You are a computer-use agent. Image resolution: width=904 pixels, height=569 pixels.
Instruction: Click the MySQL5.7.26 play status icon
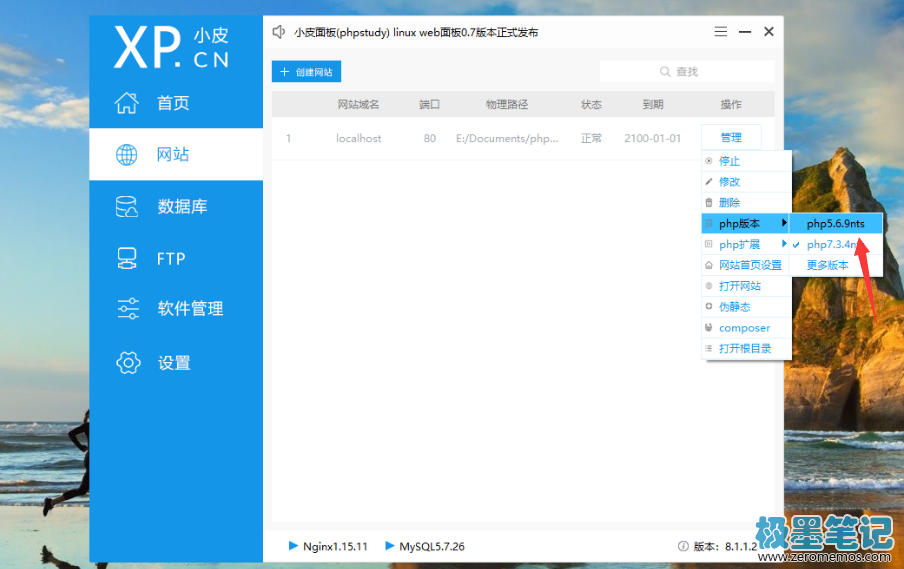[x=390, y=546]
